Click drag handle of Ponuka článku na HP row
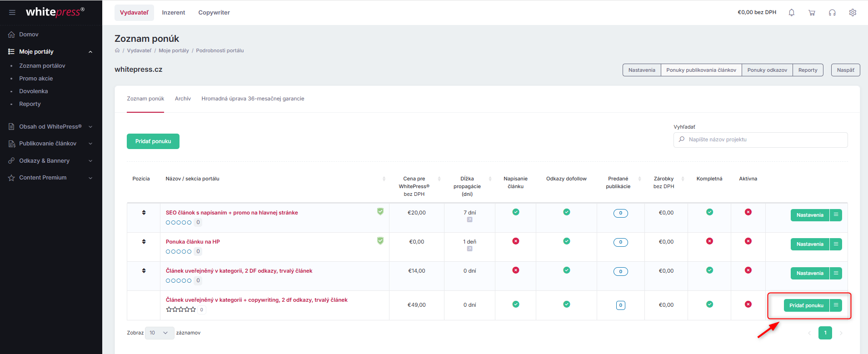 [144, 241]
